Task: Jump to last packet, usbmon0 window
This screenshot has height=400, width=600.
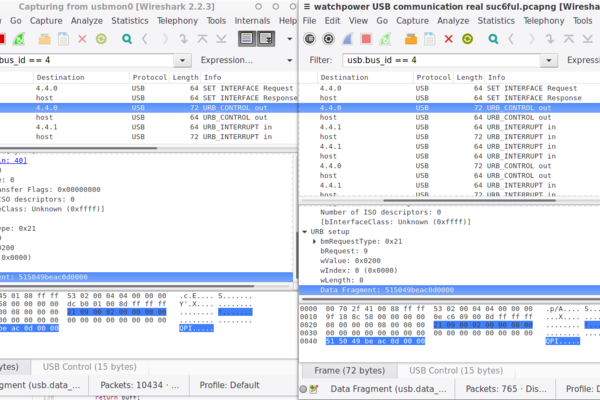Action: coord(221,39)
